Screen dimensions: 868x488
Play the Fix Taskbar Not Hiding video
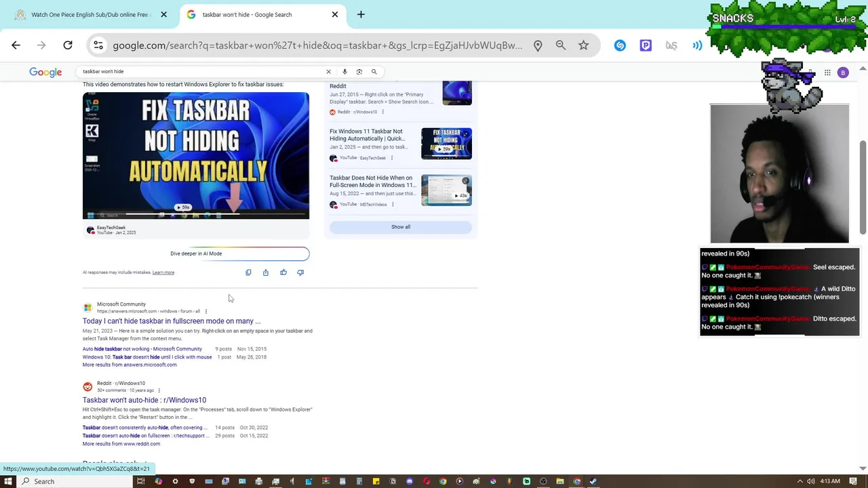point(196,155)
